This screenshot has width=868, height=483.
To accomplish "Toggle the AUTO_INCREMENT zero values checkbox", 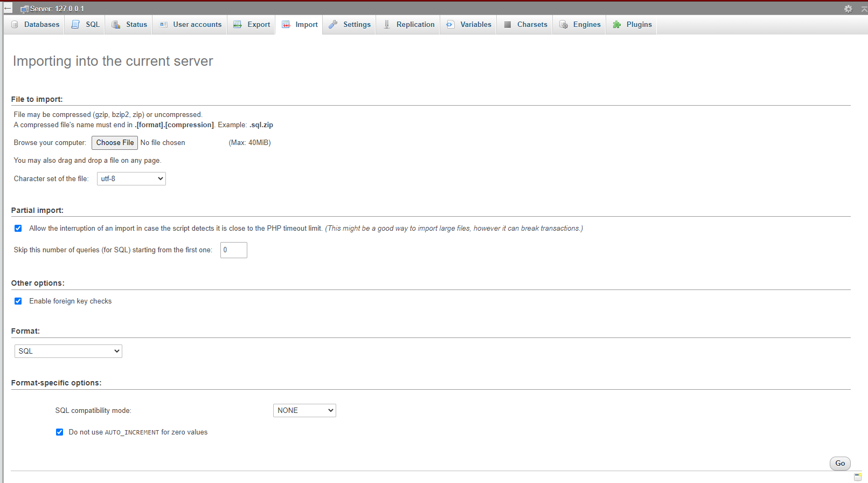I will pos(60,432).
